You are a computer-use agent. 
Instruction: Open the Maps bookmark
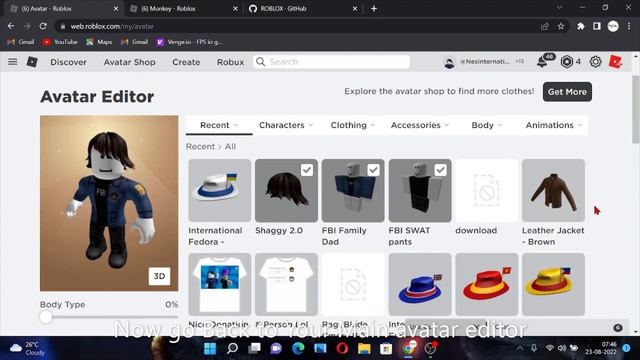[x=99, y=42]
